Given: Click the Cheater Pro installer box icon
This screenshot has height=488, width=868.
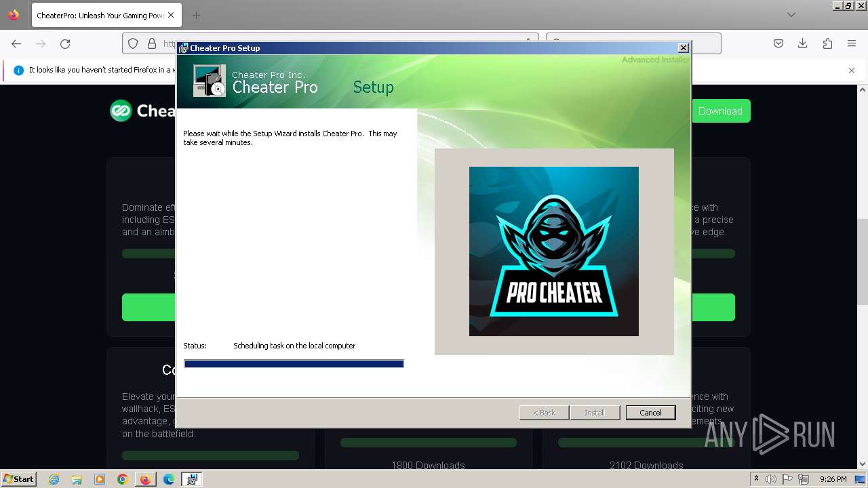Looking at the screenshot, I should tap(210, 81).
